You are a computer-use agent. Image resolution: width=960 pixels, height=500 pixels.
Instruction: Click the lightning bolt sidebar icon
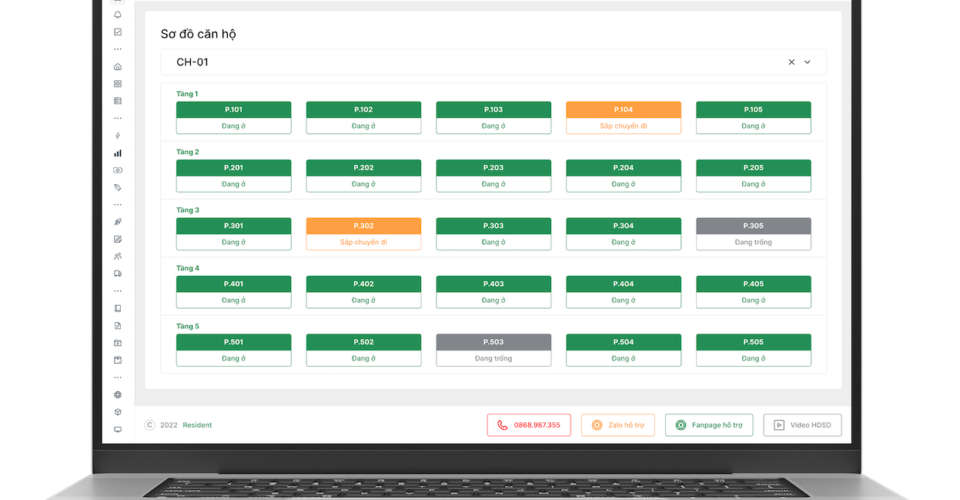[x=118, y=135]
